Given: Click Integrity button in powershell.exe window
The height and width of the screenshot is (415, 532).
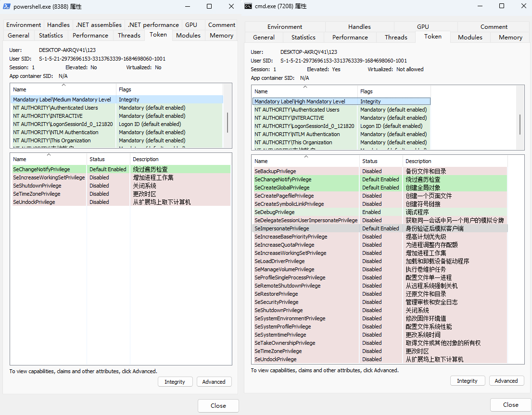Looking at the screenshot, I should tap(175, 382).
